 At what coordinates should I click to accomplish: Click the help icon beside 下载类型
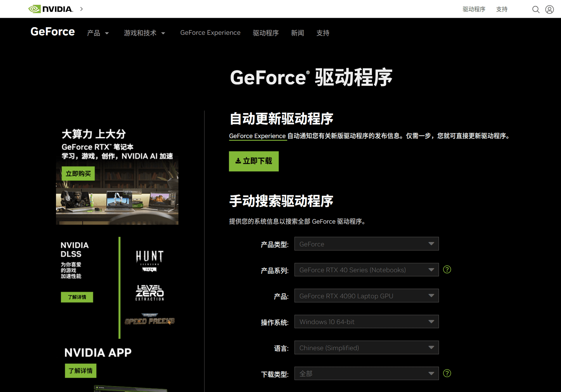pos(447,373)
